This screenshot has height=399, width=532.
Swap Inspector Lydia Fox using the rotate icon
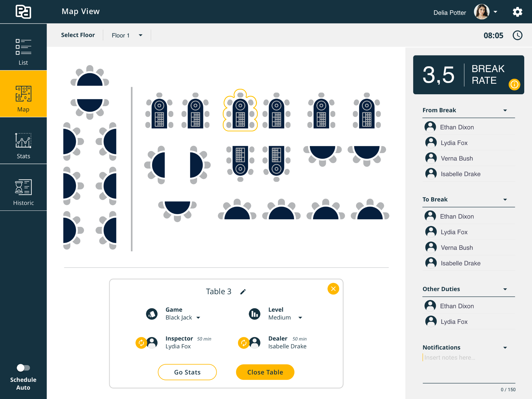pos(141,343)
